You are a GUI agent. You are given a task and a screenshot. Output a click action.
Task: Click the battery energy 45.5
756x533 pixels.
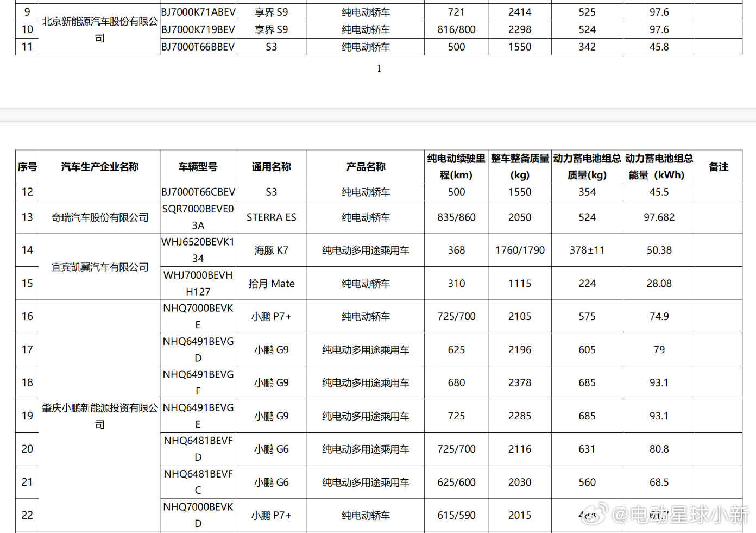click(659, 192)
